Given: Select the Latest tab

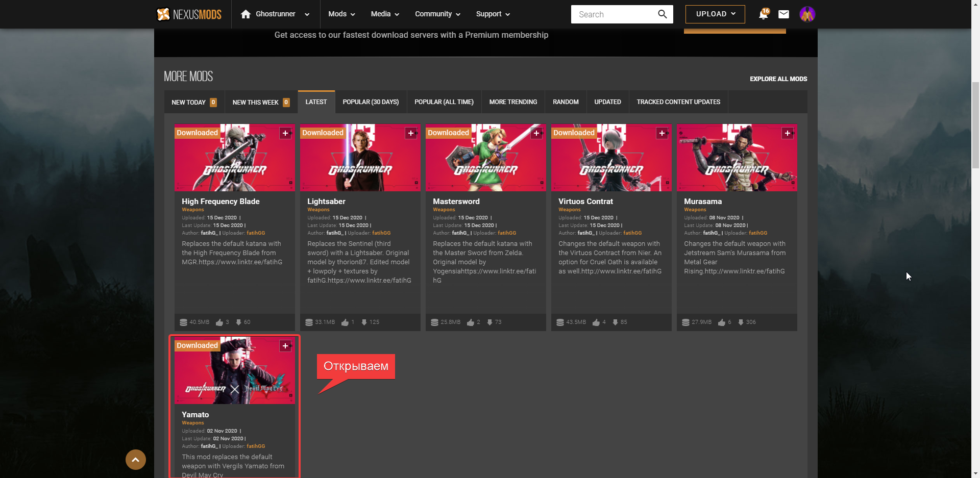Looking at the screenshot, I should (x=316, y=102).
